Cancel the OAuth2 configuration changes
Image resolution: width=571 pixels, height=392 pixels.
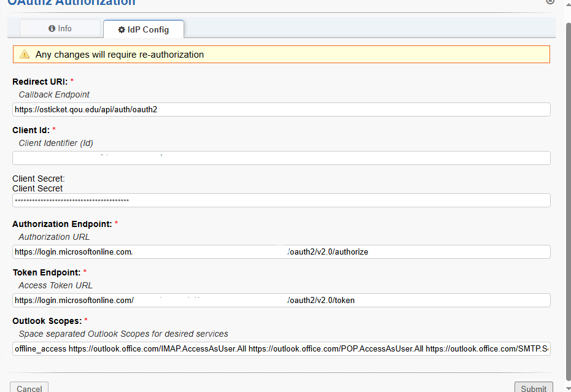click(29, 388)
